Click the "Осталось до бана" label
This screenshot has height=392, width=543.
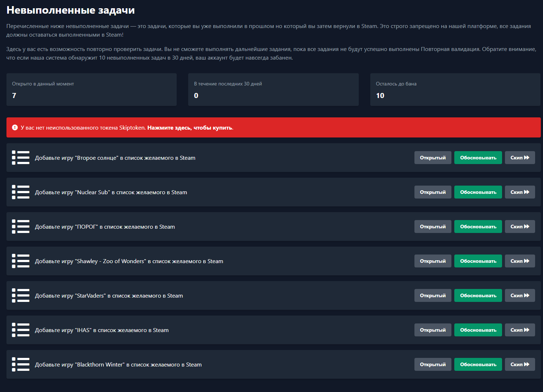click(x=396, y=84)
